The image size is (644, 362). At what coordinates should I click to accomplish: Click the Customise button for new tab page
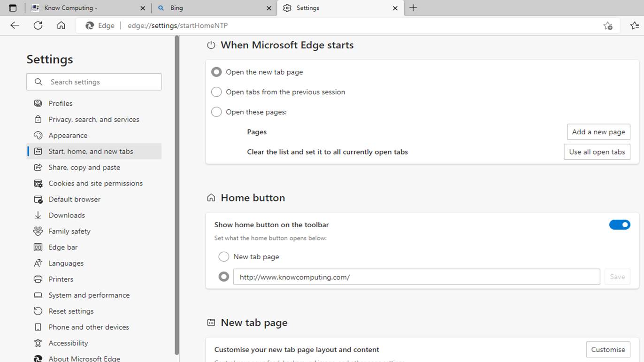click(608, 349)
